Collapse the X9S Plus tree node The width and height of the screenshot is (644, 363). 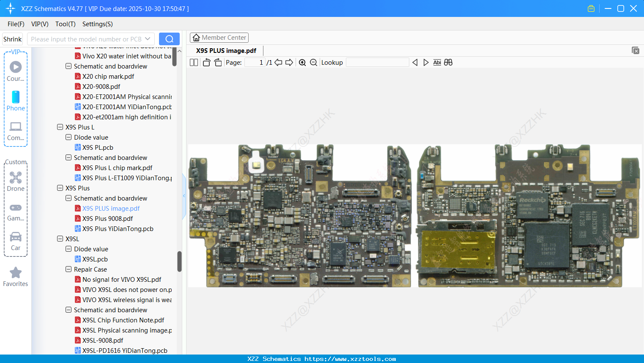[x=60, y=188]
